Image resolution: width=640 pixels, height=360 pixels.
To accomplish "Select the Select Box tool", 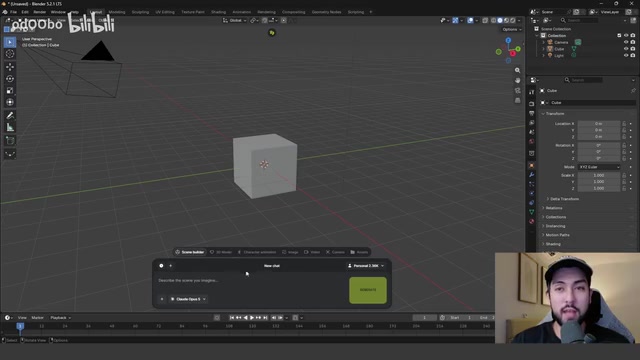I will click(10, 42).
